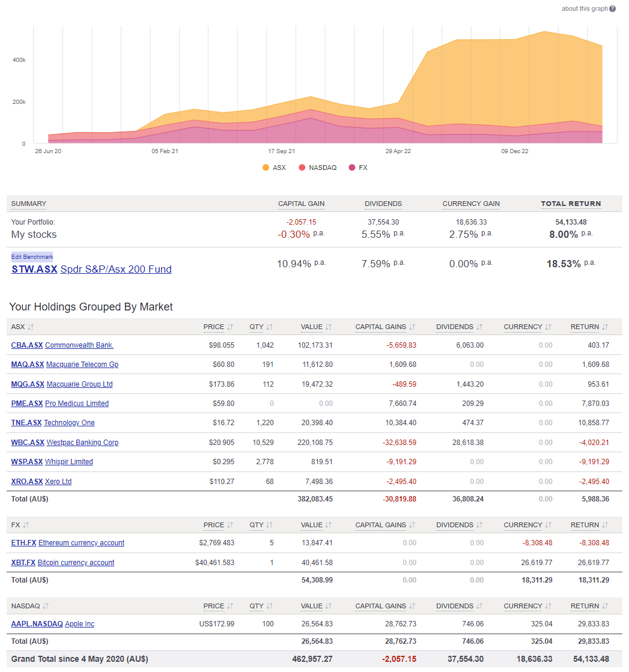Viewport: 629px width, 672px height.
Task: Open the Apple Inc NASDAQ holding
Action: tap(79, 624)
